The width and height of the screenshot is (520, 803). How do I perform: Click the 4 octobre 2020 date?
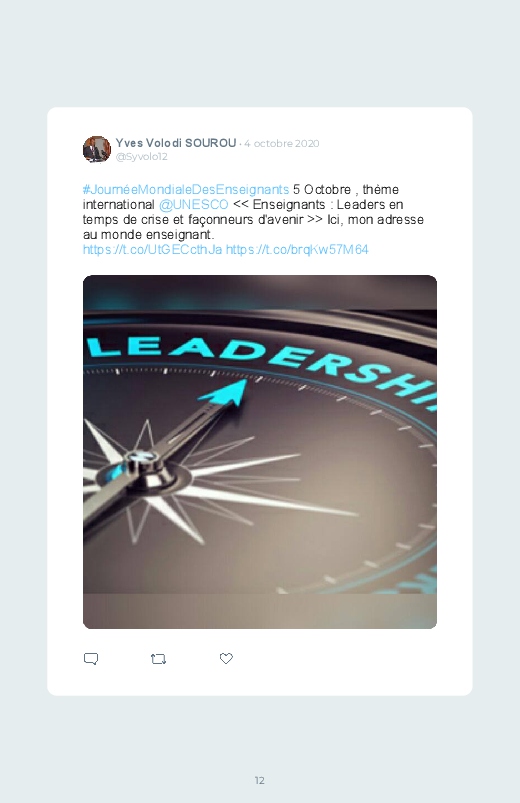point(282,143)
